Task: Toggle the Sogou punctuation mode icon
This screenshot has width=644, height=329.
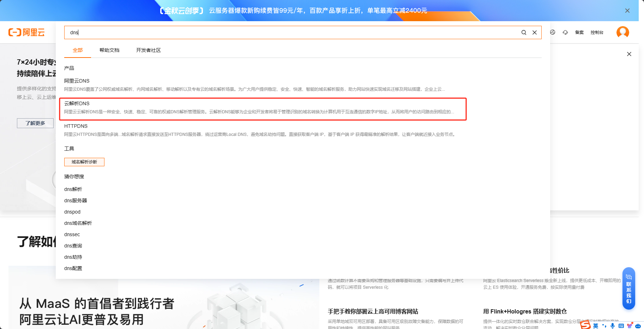Action: pos(604,326)
